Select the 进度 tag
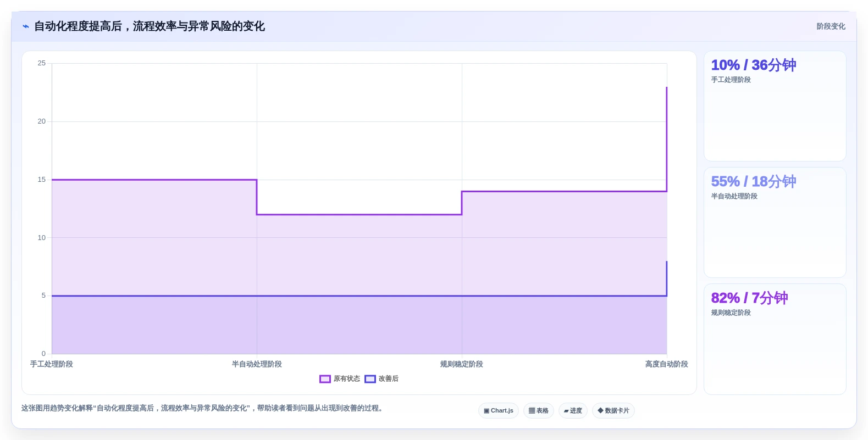868x440 pixels. tap(573, 411)
